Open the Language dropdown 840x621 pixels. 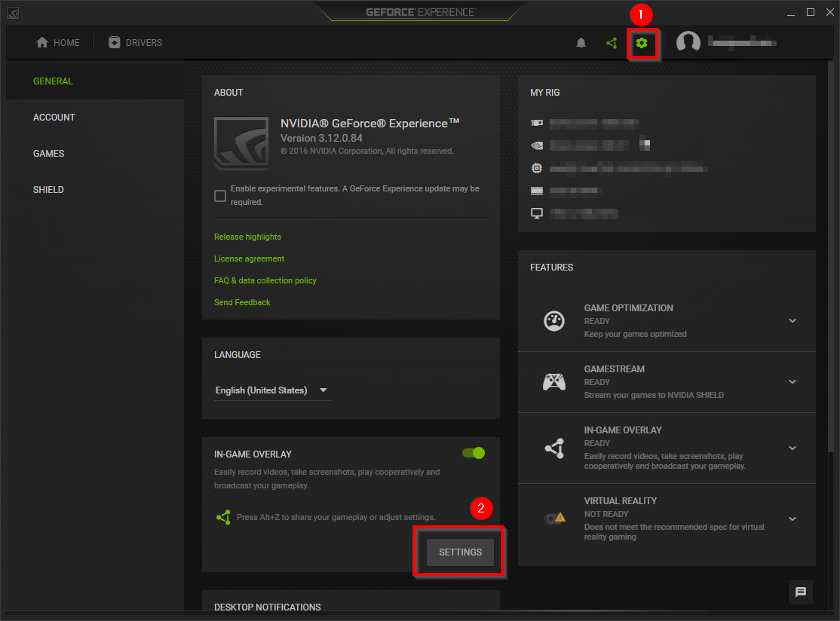click(272, 390)
